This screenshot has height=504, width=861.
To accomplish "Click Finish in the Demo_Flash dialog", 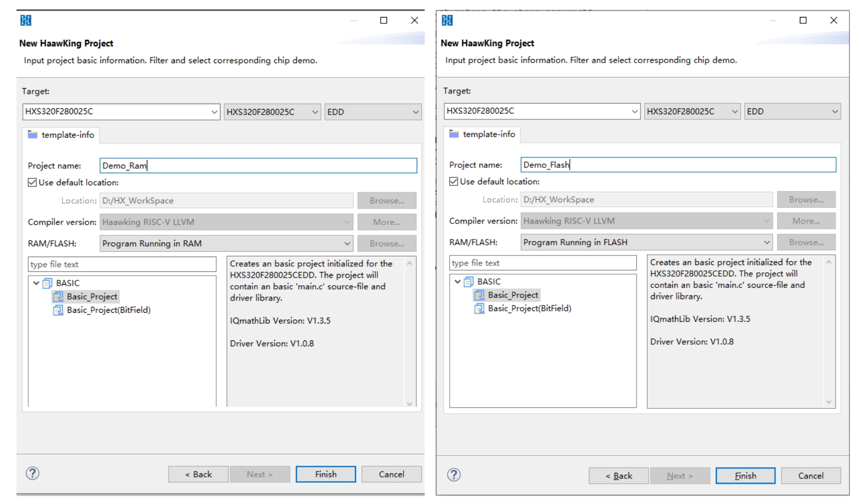I will click(745, 476).
